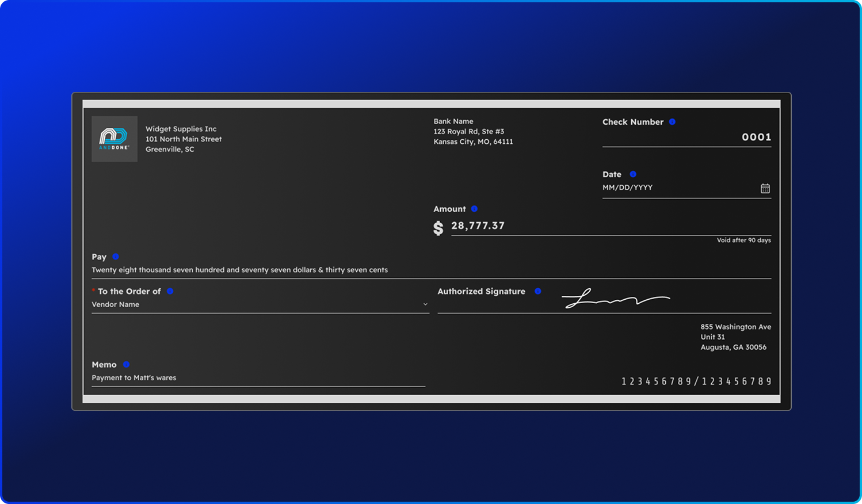This screenshot has height=504, width=862.
Task: Select the MM/DD/YYYY date field
Action: [627, 187]
